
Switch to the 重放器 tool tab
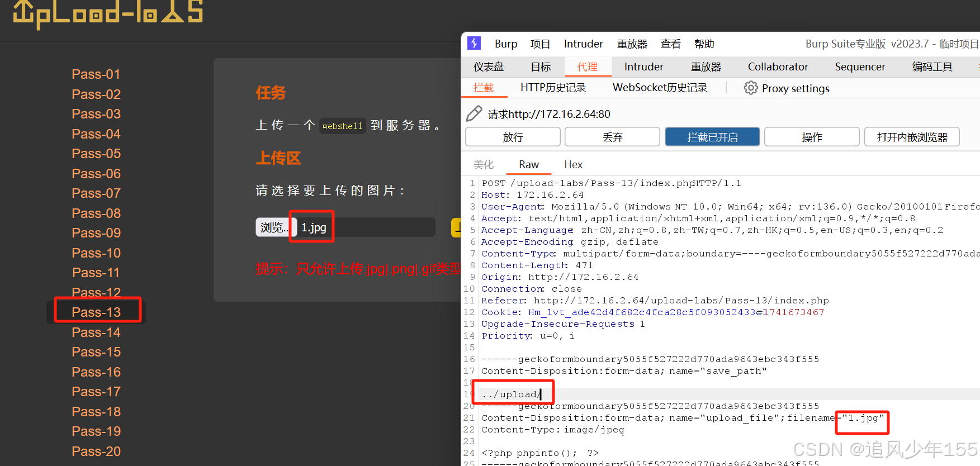pos(706,67)
